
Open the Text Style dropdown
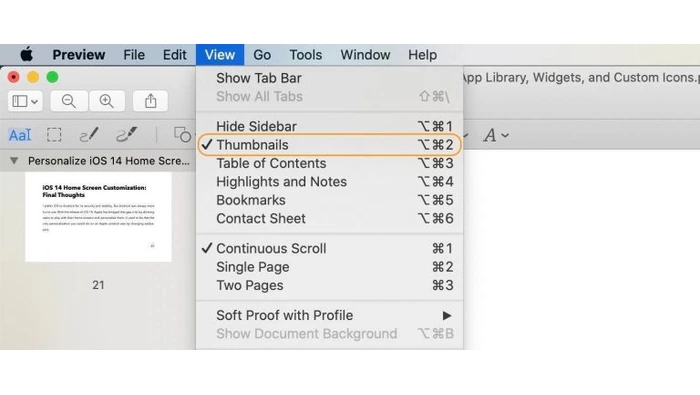pos(496,135)
